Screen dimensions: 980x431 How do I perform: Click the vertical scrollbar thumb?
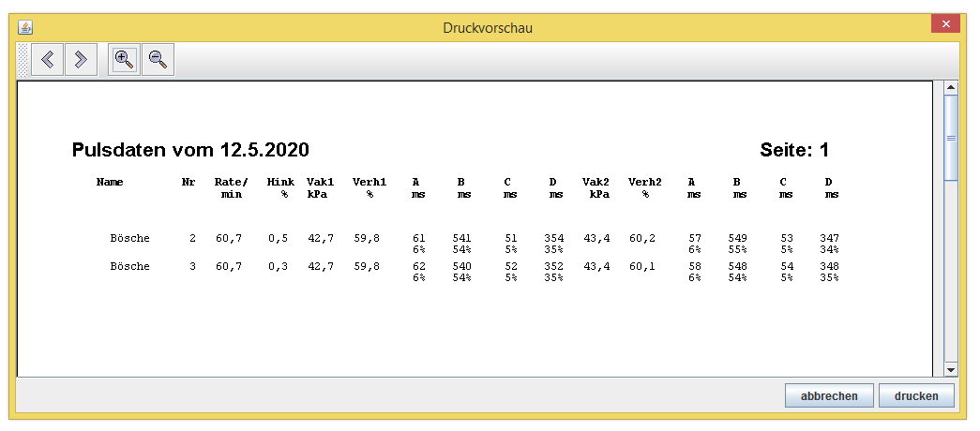[x=951, y=138]
